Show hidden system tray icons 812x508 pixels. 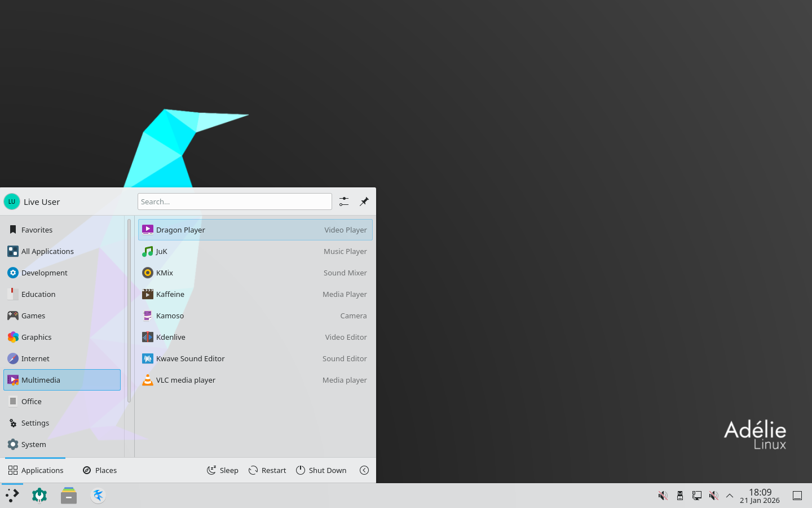tap(730, 496)
